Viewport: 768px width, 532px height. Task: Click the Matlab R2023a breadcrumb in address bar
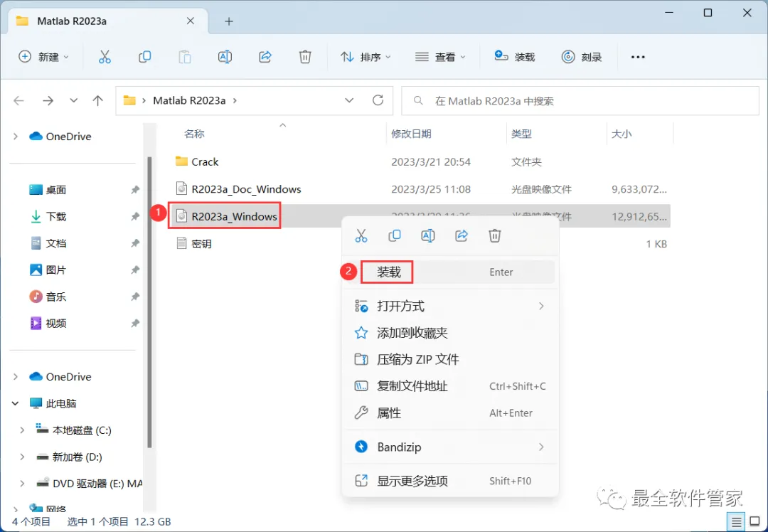tap(189, 101)
